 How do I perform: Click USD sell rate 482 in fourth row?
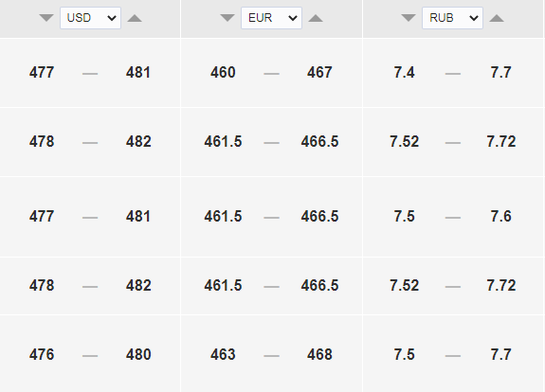(138, 285)
